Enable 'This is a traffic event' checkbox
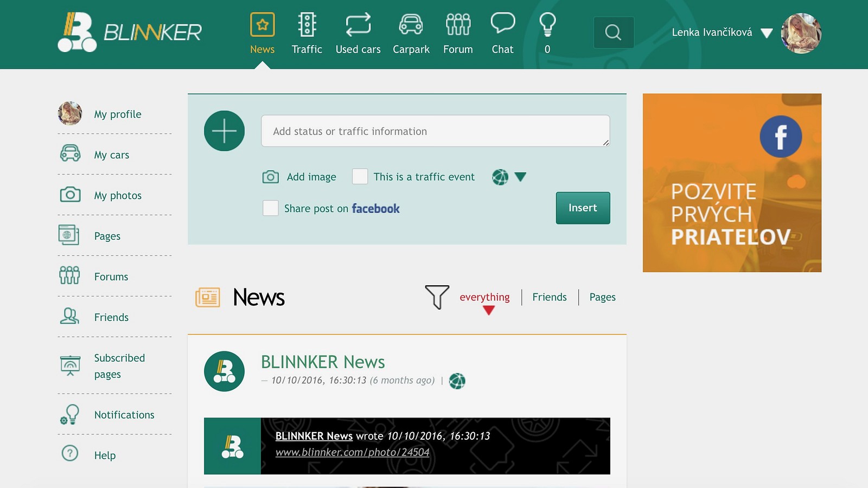The width and height of the screenshot is (868, 488). tap(360, 177)
